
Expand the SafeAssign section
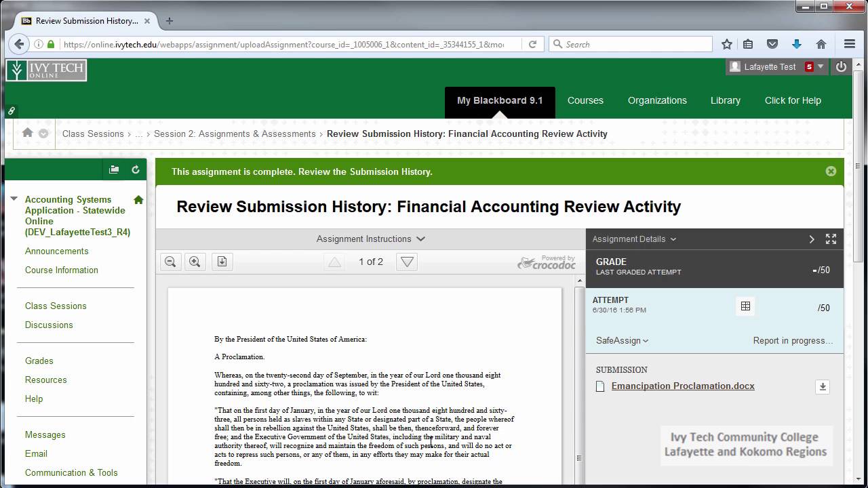[622, 340]
